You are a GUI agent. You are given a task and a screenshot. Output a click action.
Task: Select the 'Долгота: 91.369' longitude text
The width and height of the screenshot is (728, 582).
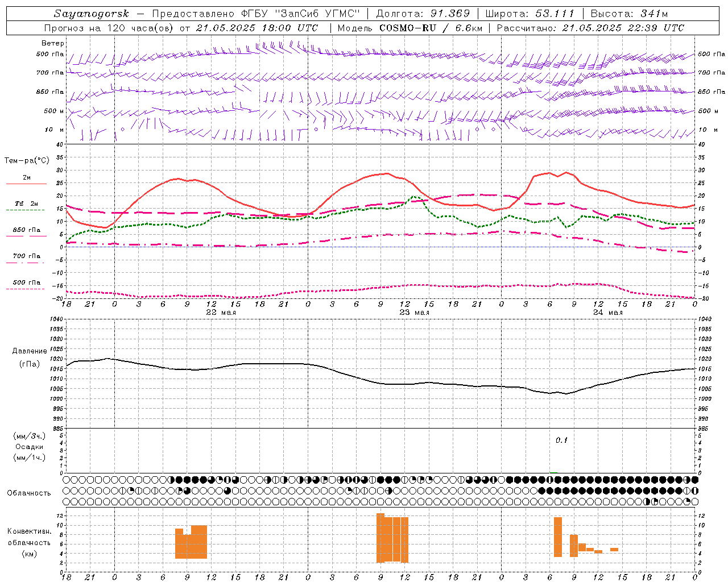tap(423, 14)
